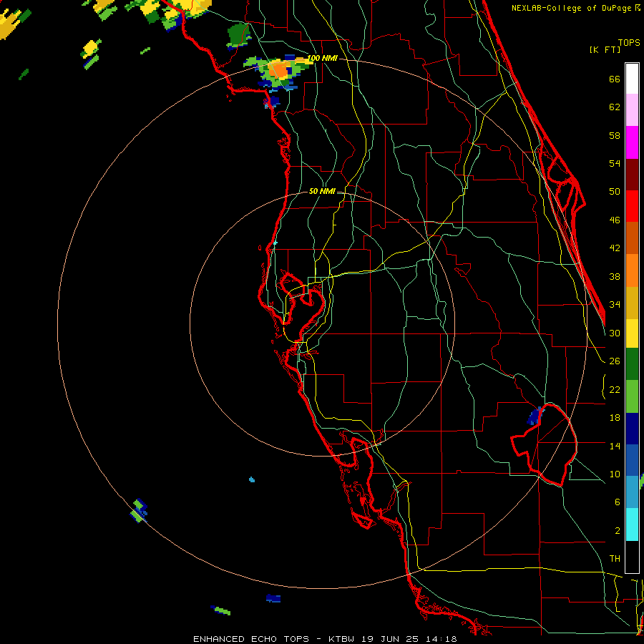This screenshot has width=644, height=644.
Task: Click the magenta 58 K FT legend swatch
Action: [632, 142]
